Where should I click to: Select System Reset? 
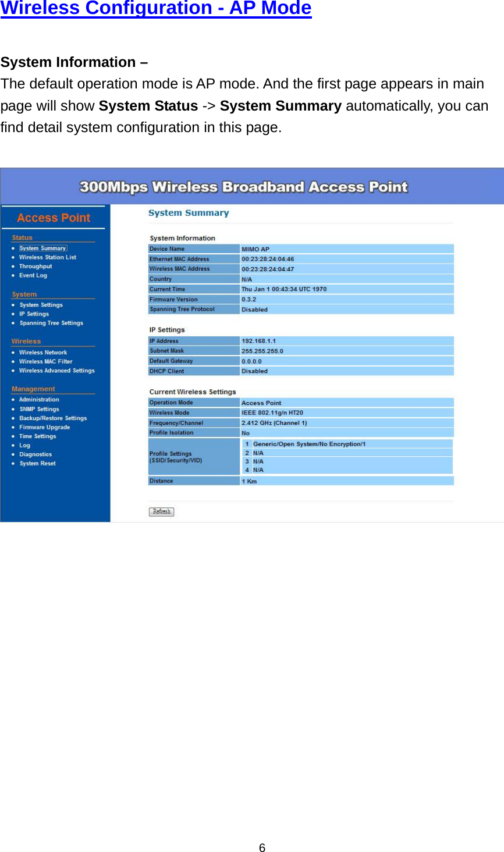[37, 463]
